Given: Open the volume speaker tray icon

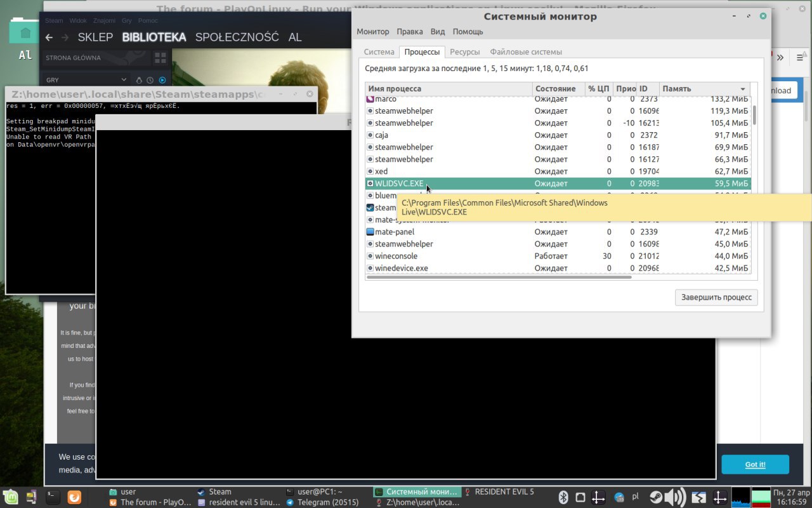Looking at the screenshot, I should click(x=676, y=497).
